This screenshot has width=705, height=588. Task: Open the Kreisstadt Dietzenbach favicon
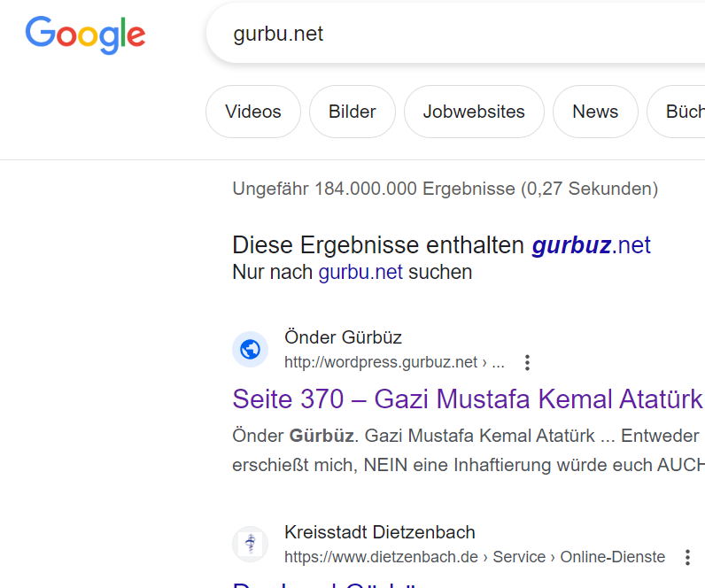pos(250,544)
